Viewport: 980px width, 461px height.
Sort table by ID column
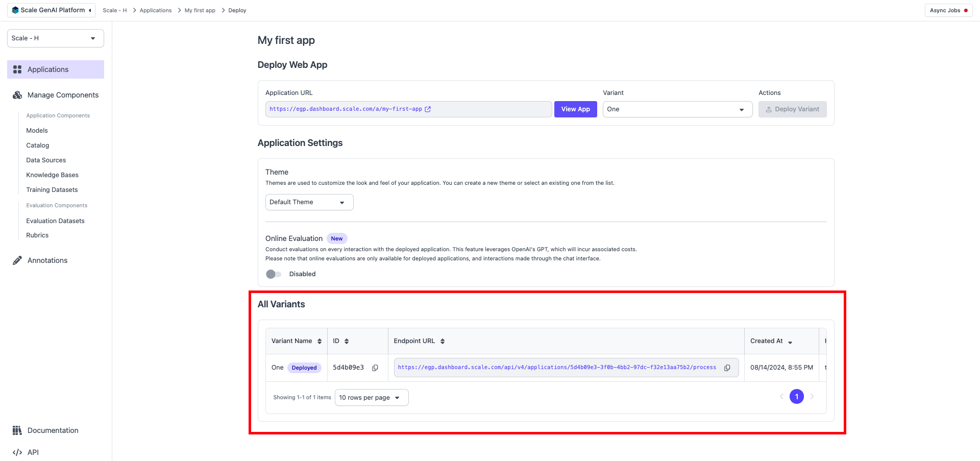347,341
